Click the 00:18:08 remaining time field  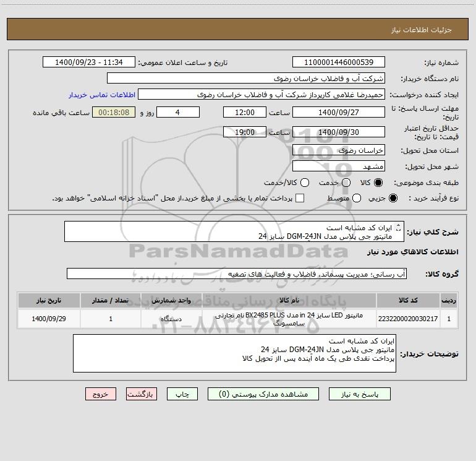(114, 112)
